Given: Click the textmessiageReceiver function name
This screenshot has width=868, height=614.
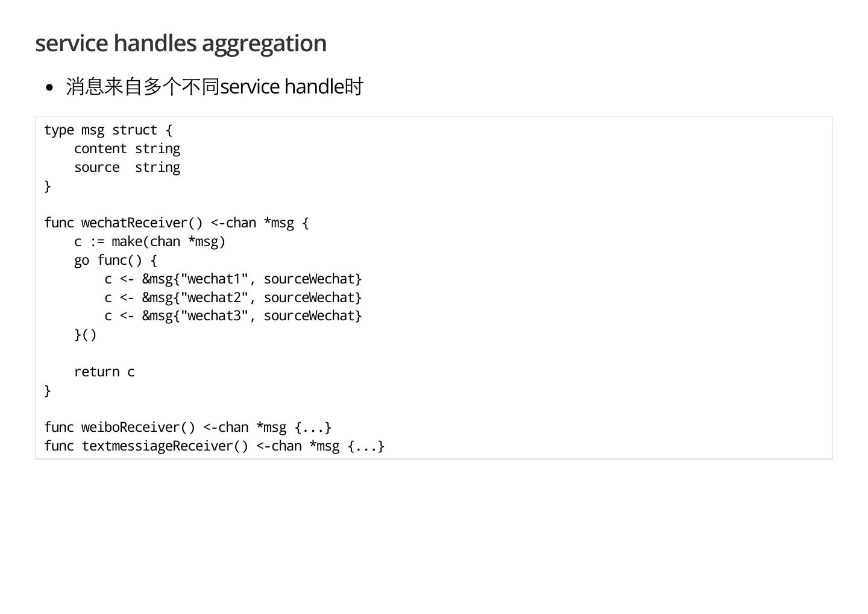Looking at the screenshot, I should coord(157,446).
